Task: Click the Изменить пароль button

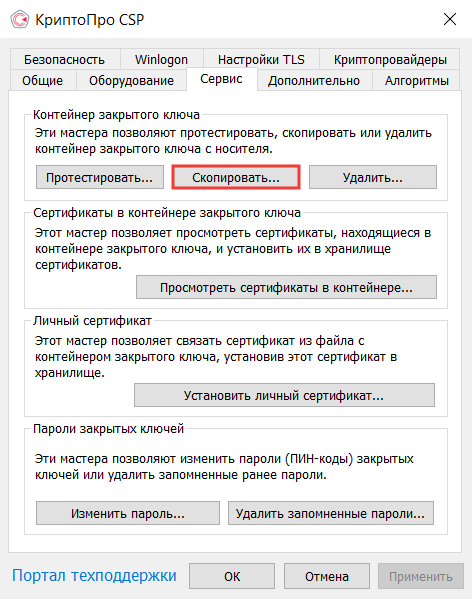Action: click(x=128, y=513)
